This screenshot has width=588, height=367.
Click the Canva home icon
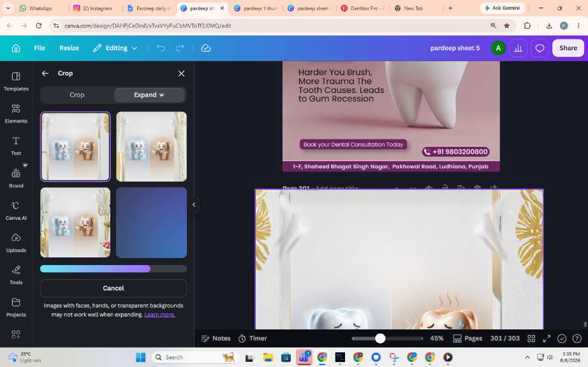(16, 48)
